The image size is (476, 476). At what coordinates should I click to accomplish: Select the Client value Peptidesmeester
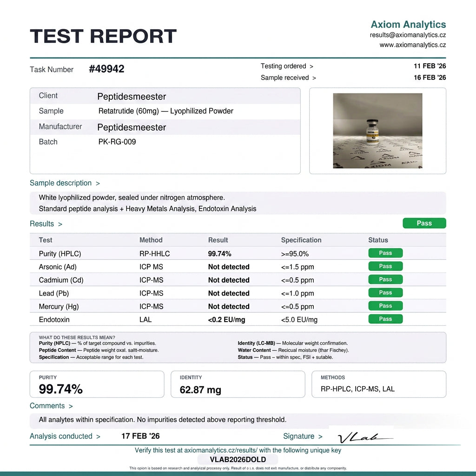point(132,97)
